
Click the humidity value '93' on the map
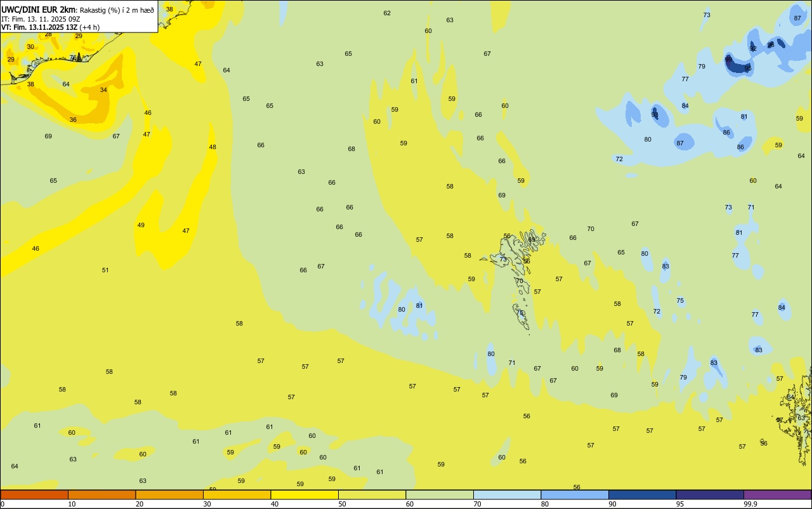655,115
